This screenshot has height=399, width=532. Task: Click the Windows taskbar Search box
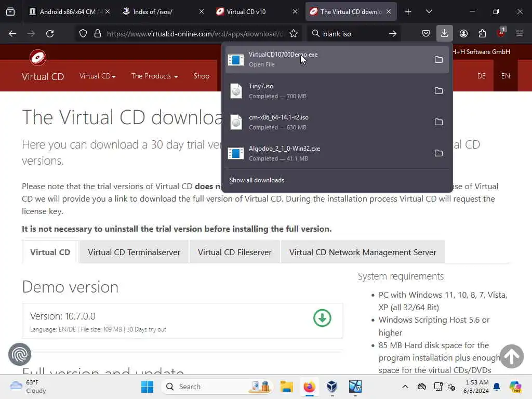click(x=217, y=387)
